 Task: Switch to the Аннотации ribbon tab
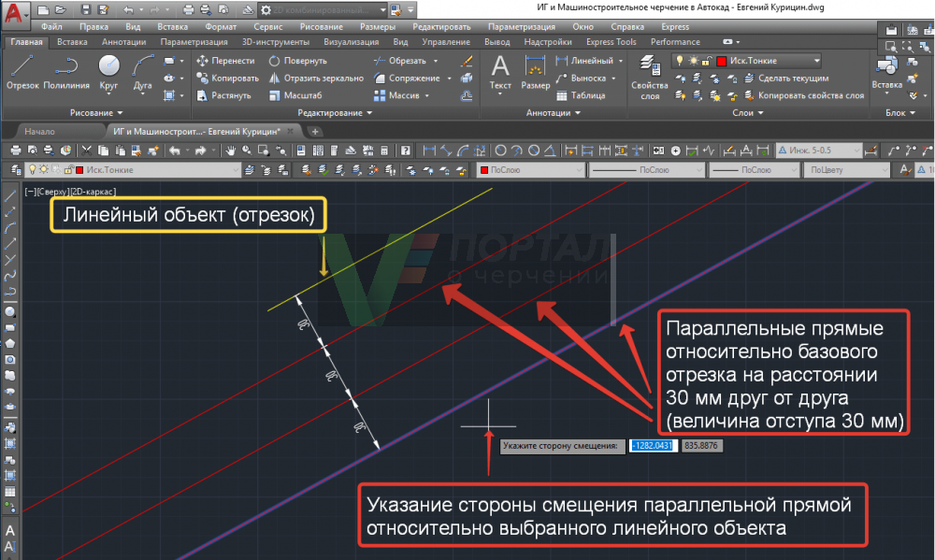pos(123,42)
